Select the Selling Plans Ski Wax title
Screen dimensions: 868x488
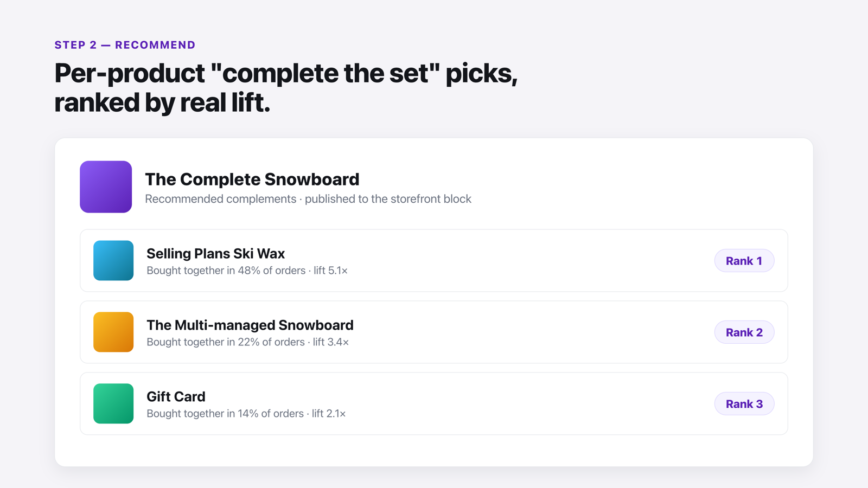click(215, 253)
